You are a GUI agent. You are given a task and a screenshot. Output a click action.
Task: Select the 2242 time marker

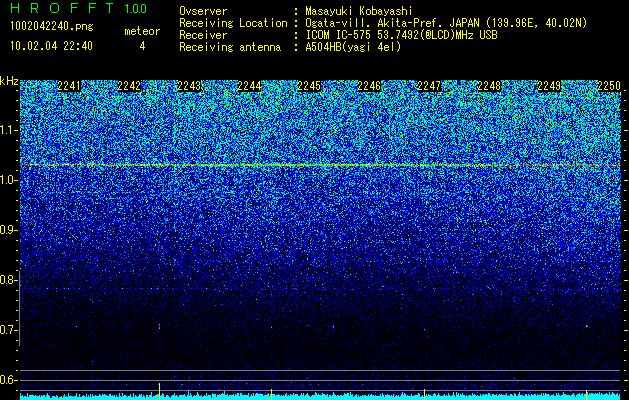tap(129, 86)
